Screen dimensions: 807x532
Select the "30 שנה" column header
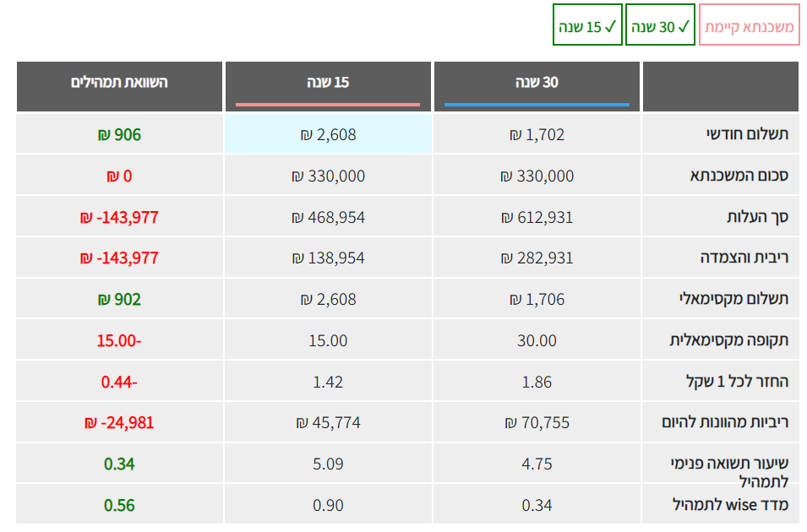537,83
